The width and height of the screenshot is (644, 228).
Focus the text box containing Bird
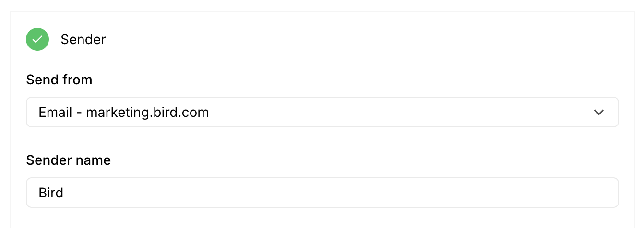pyautogui.click(x=322, y=193)
